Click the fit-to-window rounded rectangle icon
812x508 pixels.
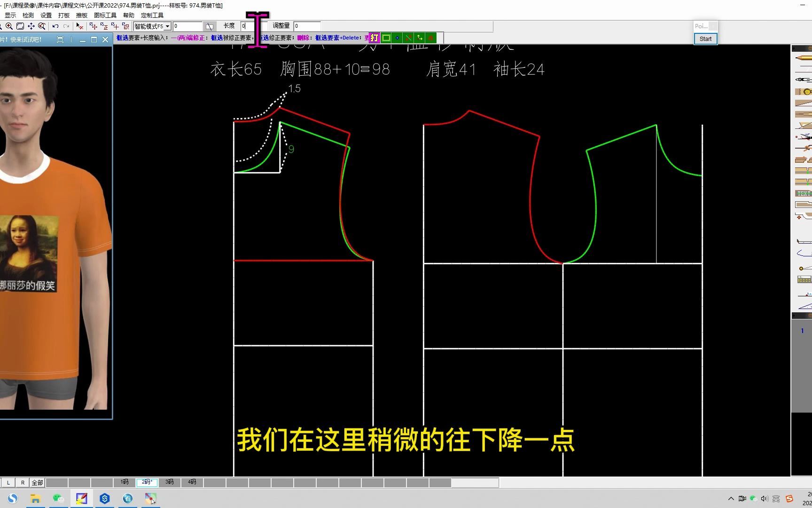pos(20,26)
